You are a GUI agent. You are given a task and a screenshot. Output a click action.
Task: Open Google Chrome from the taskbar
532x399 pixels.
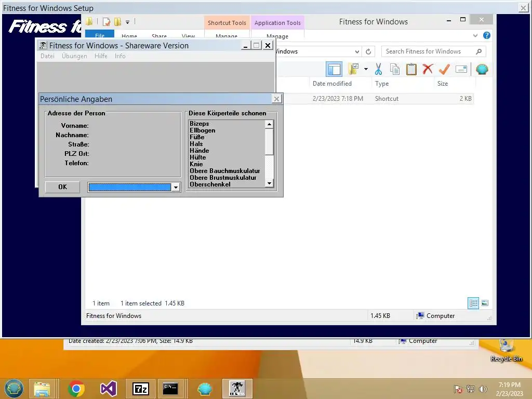point(76,389)
